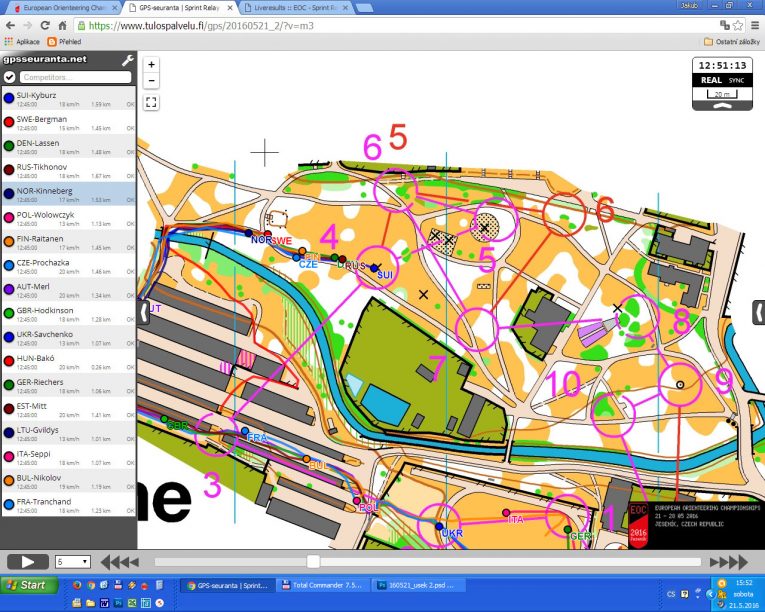Select LTU-Gvildys competitor name
Viewport: 765px width, 612px height.
pos(38,430)
